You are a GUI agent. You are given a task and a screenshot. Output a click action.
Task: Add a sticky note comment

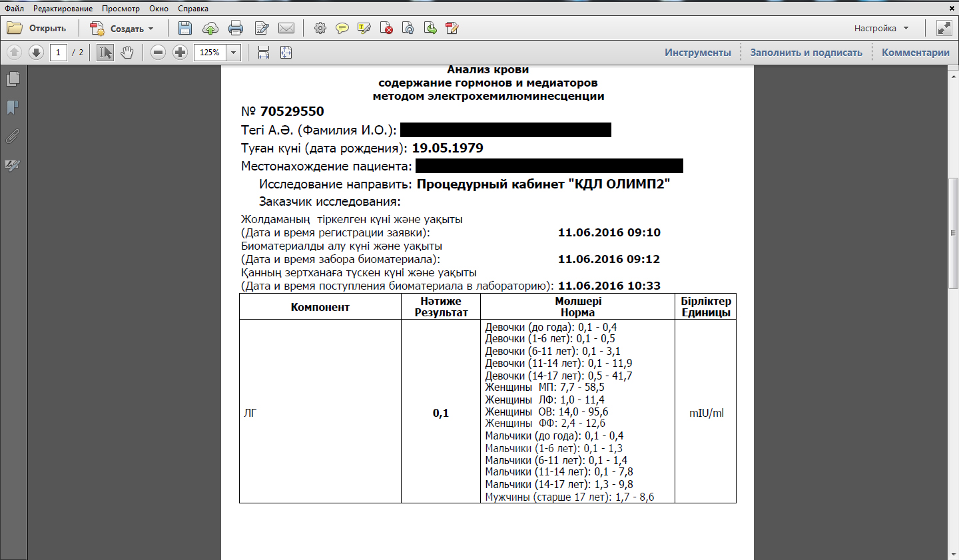point(342,28)
